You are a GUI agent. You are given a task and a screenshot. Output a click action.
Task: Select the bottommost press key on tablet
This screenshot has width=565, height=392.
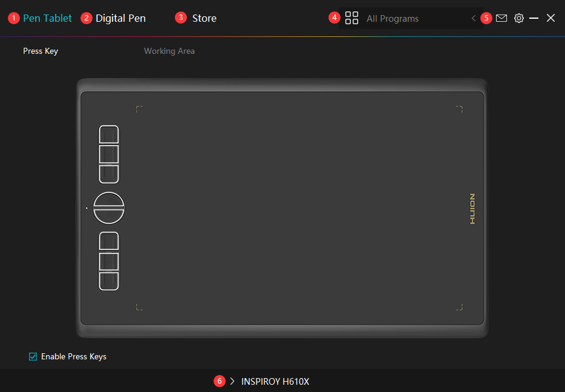tap(109, 281)
